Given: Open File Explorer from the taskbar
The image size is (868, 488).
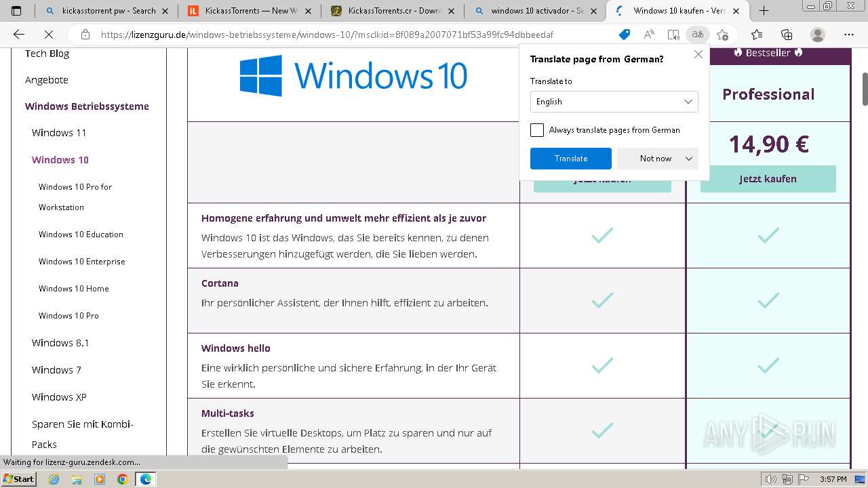Looking at the screenshot, I should coord(77,479).
